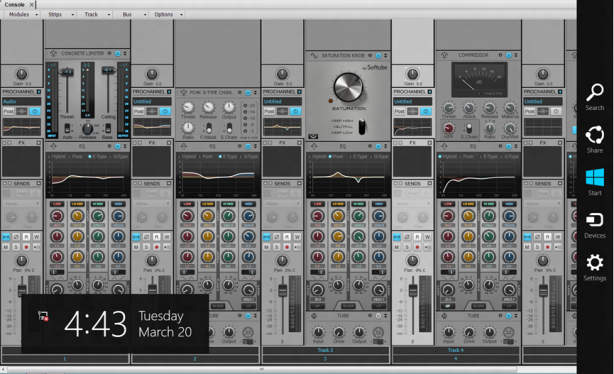This screenshot has width=614, height=374.
Task: Toggle the Compressor module power button
Action: click(x=508, y=56)
